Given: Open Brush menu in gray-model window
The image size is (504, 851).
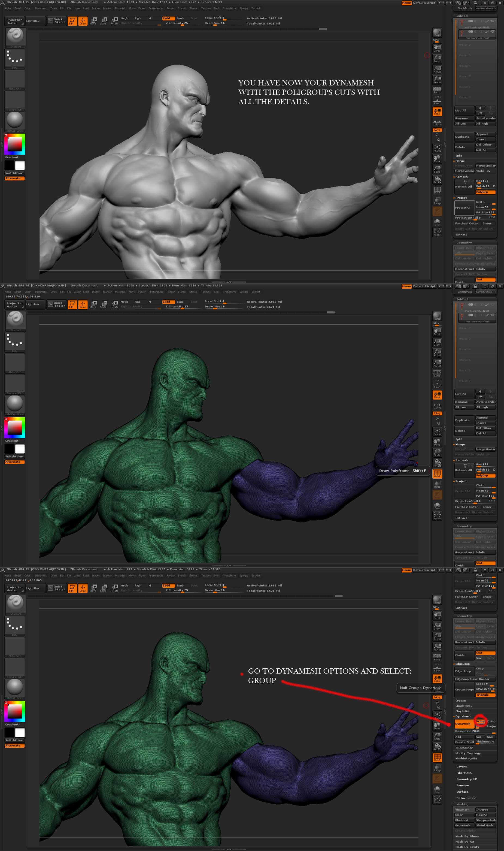Looking at the screenshot, I should (x=18, y=8).
